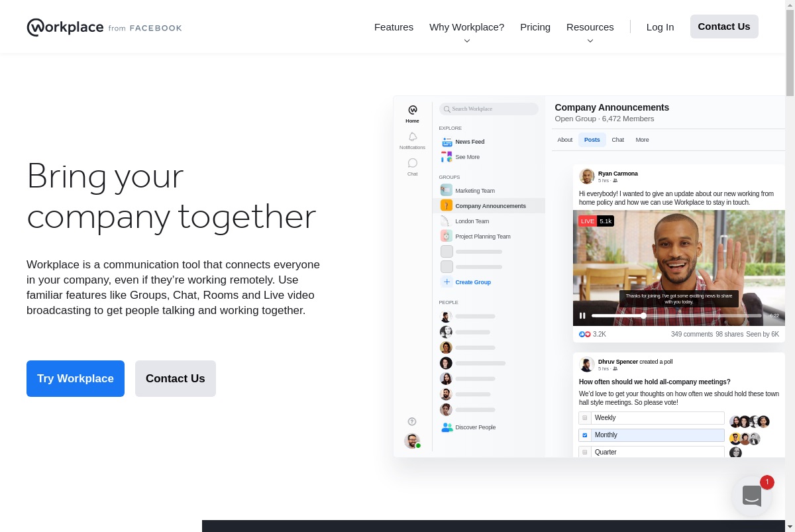Click the London Team group icon
795x532 pixels.
point(447,221)
